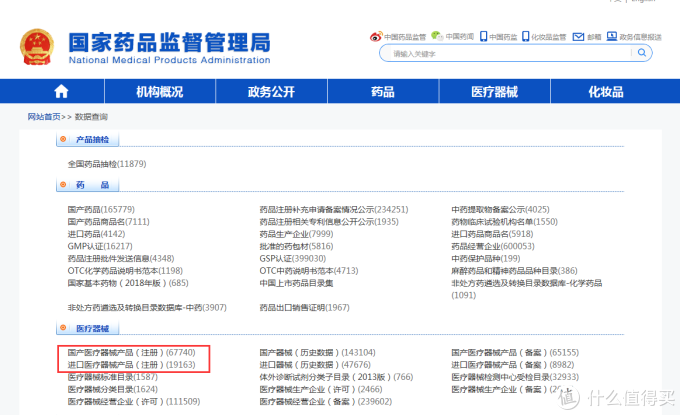Open 国产药品(165779) database
Viewport: 680px width, 415px height.
coord(101,209)
